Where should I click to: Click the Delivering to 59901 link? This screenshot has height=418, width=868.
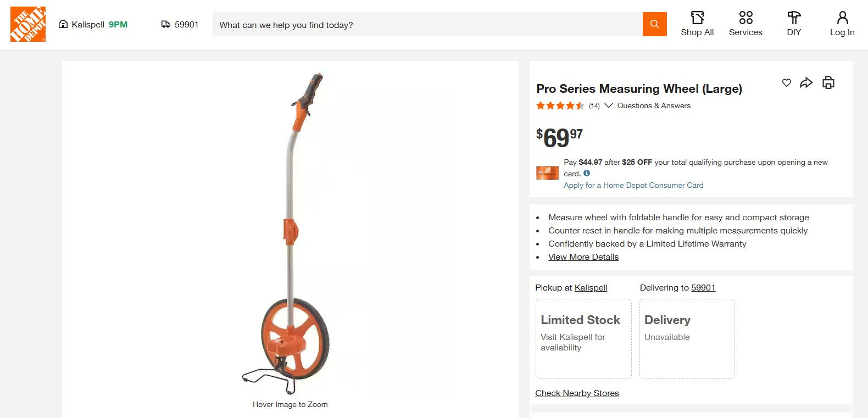(x=703, y=287)
